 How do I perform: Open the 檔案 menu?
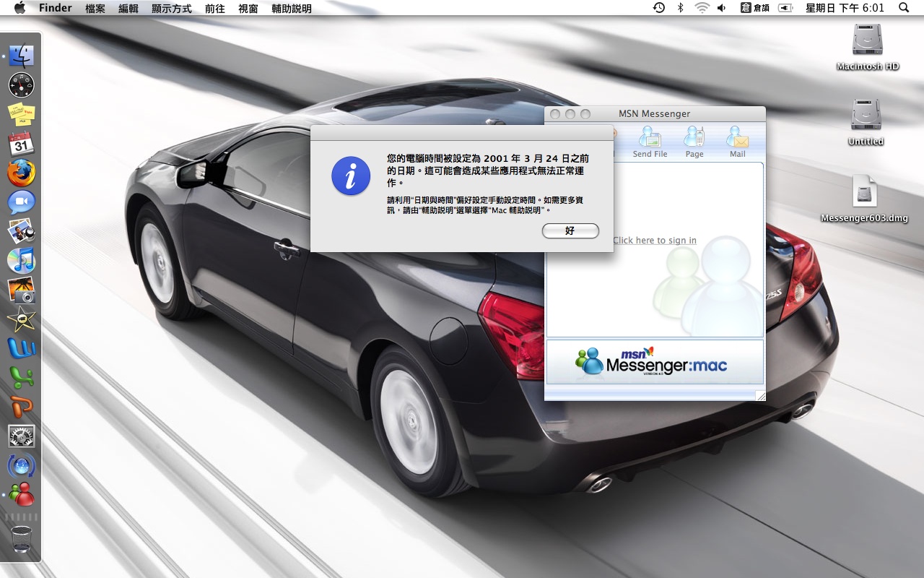tap(95, 9)
